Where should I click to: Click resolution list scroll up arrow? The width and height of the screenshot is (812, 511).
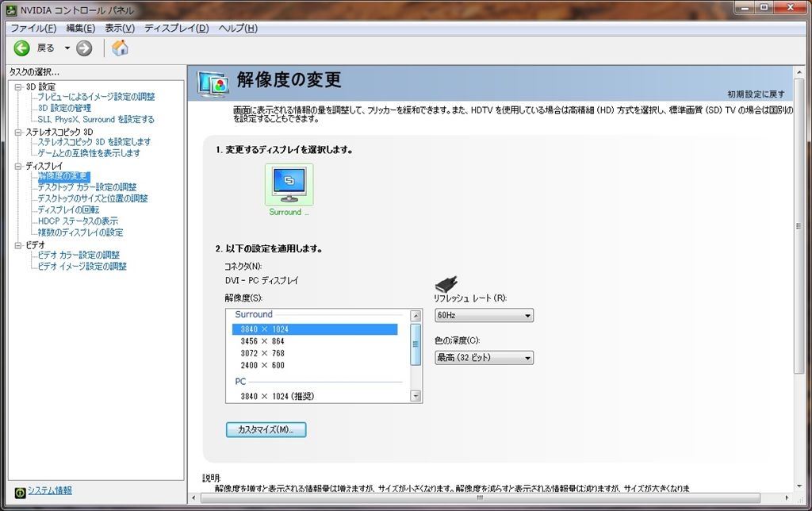416,316
